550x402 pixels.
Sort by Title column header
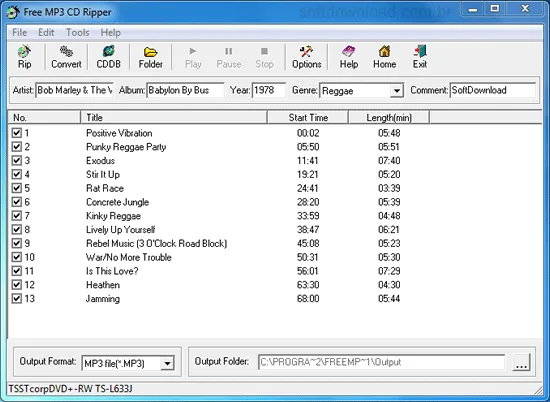(x=174, y=118)
